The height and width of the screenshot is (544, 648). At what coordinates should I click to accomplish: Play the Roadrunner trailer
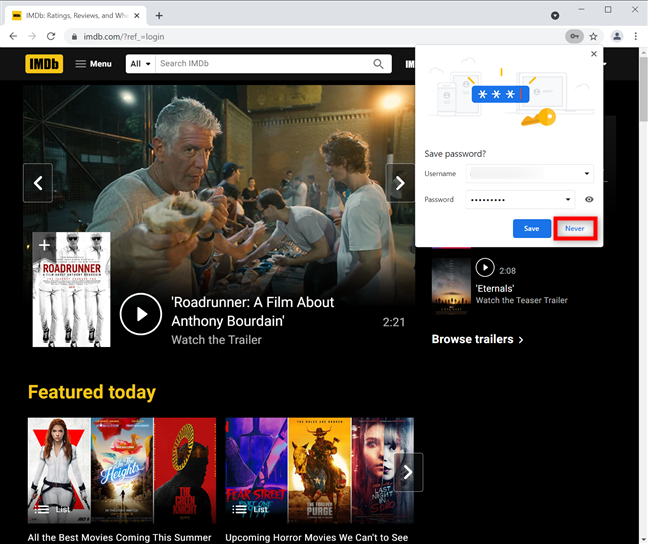140,314
